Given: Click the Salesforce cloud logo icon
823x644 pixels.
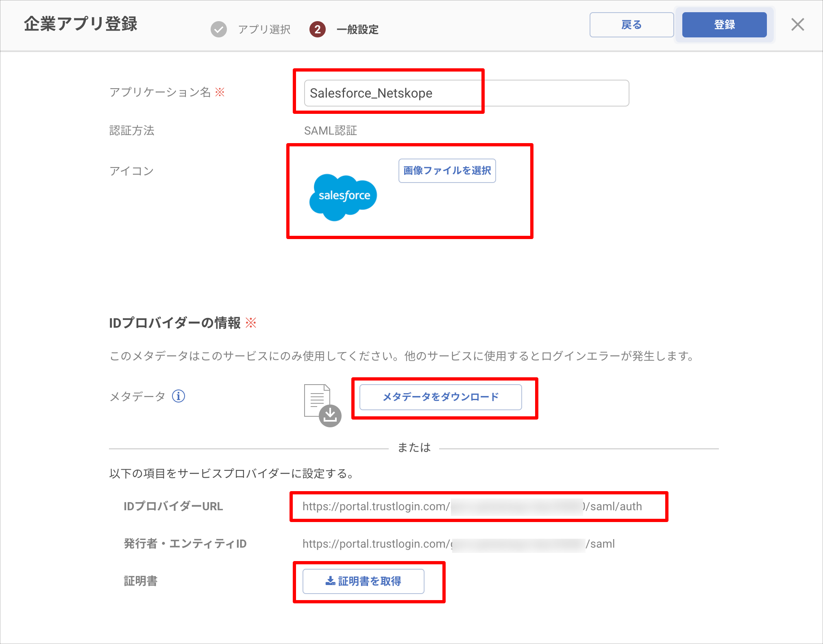Looking at the screenshot, I should point(343,197).
